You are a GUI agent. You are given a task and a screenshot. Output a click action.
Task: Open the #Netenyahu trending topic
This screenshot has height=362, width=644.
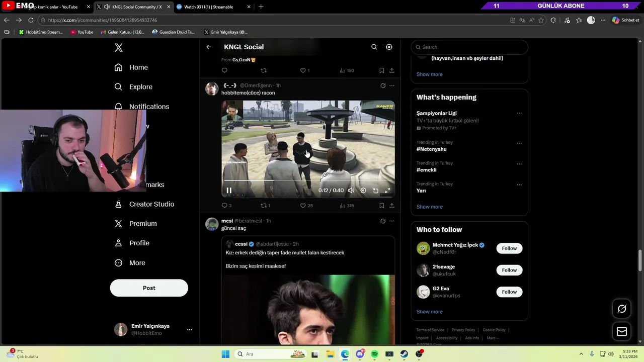(x=432, y=149)
